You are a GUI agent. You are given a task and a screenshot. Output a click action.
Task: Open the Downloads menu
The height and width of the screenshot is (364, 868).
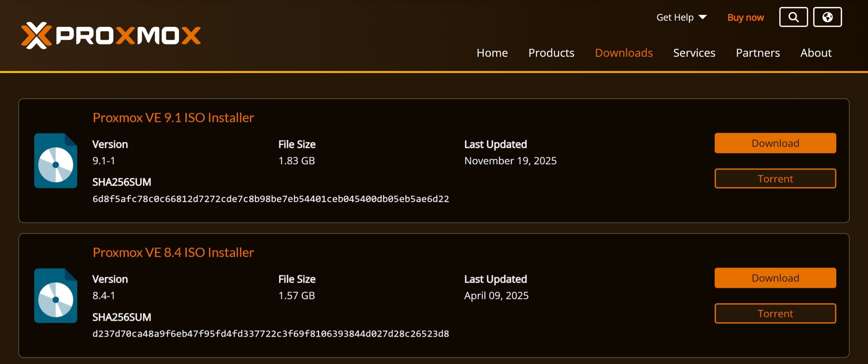click(624, 53)
